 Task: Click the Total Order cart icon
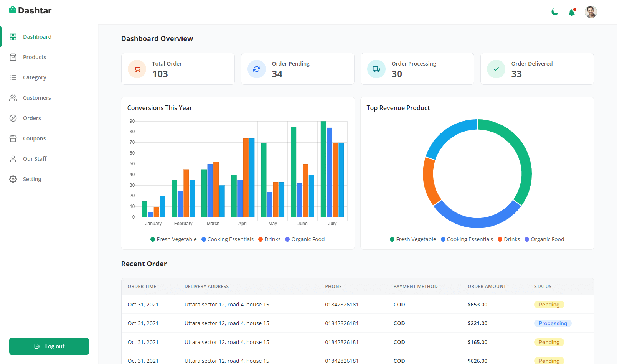(x=137, y=69)
